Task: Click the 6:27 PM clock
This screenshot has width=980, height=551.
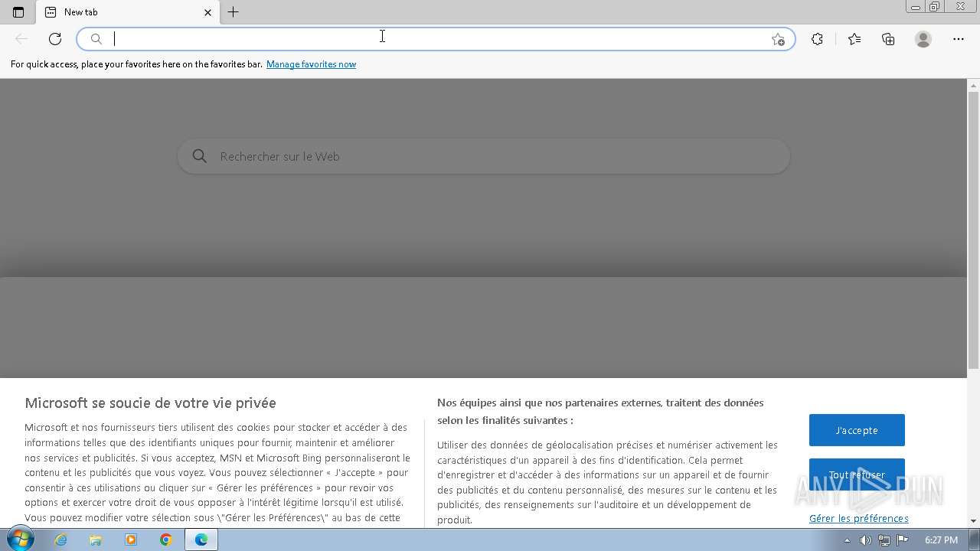Action: click(x=941, y=540)
